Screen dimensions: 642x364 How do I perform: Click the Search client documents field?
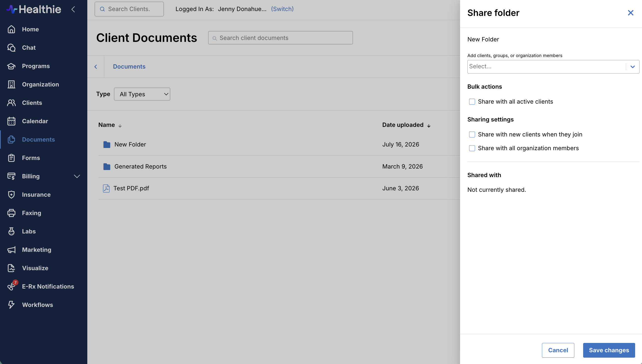280,38
